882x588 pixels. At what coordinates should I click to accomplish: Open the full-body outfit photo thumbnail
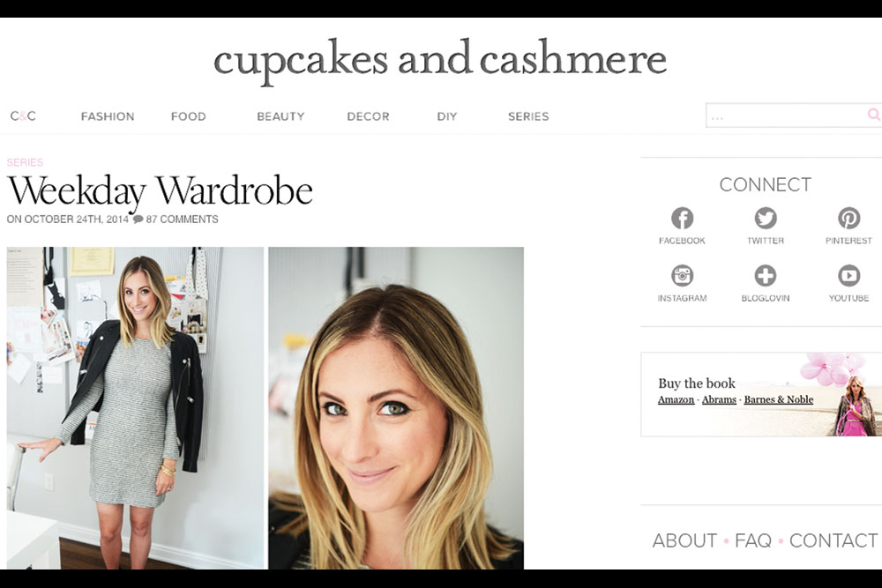[135, 407]
